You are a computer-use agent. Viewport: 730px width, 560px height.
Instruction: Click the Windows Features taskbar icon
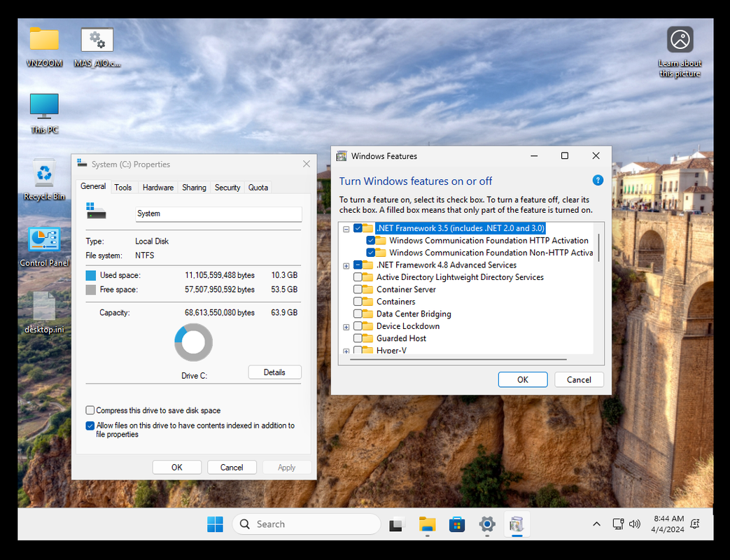[x=517, y=524]
